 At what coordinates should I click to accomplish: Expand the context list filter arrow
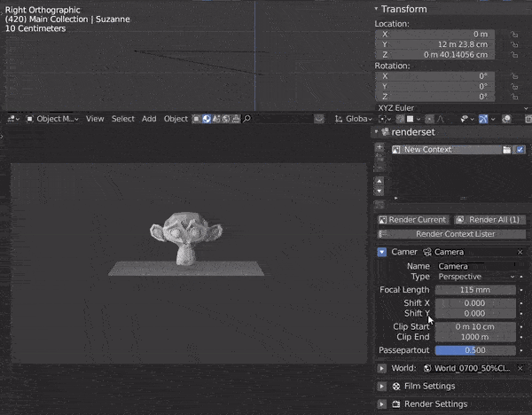(396, 198)
